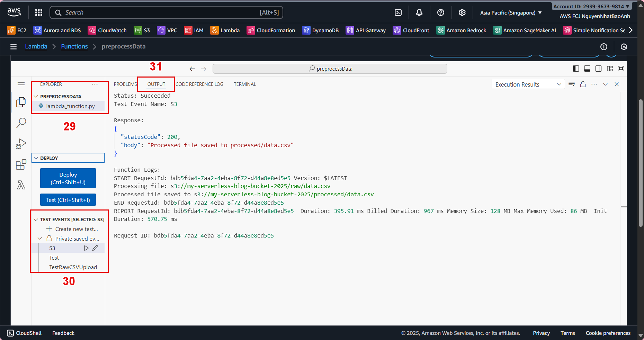Open panel more actions ellipsis
The height and width of the screenshot is (340, 644).
(x=594, y=84)
